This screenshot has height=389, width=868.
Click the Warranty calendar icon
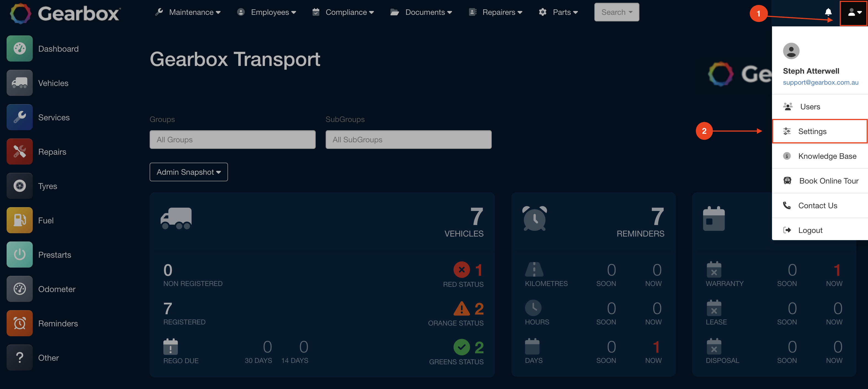coord(714,269)
